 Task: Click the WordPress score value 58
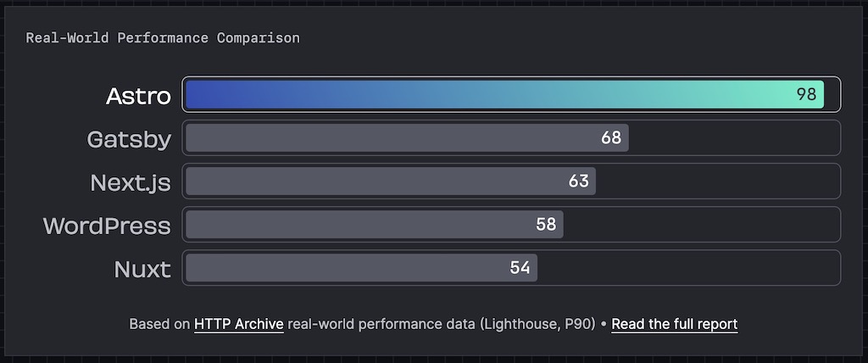pyautogui.click(x=546, y=224)
